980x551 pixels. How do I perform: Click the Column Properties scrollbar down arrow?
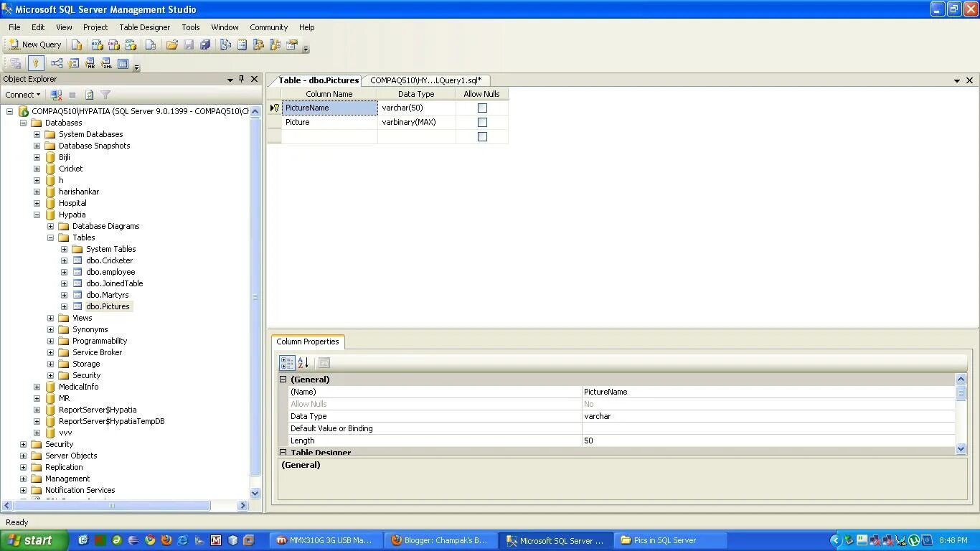(961, 449)
